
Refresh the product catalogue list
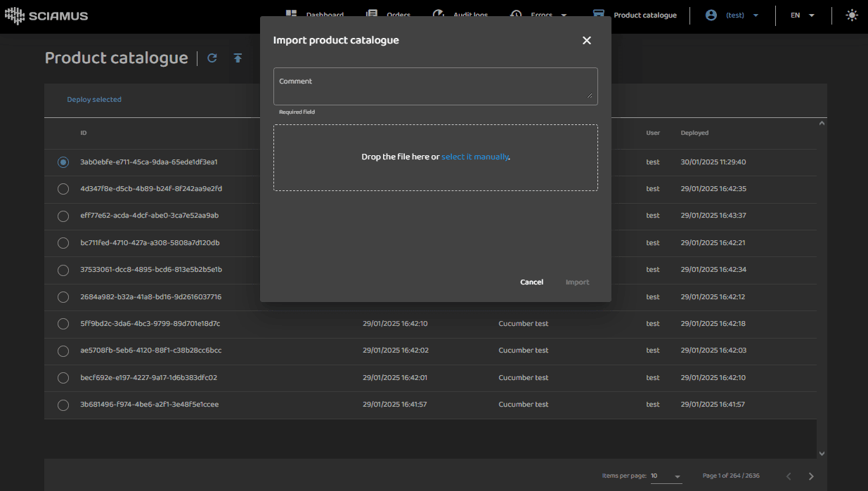coord(212,58)
